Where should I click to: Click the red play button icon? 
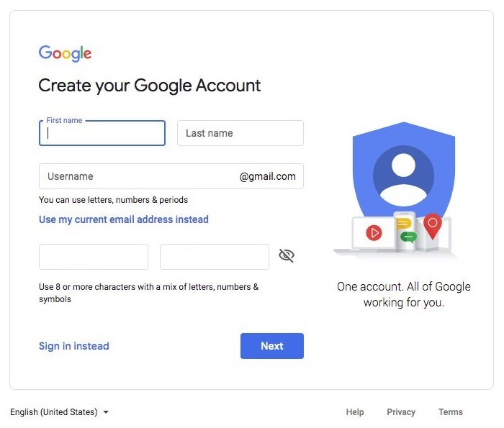374,233
